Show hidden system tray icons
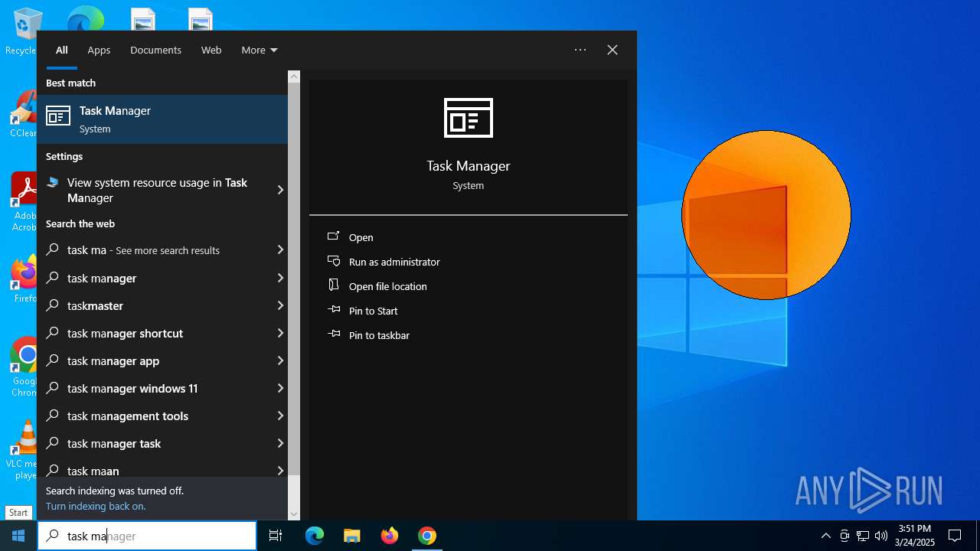980x551 pixels. click(825, 536)
